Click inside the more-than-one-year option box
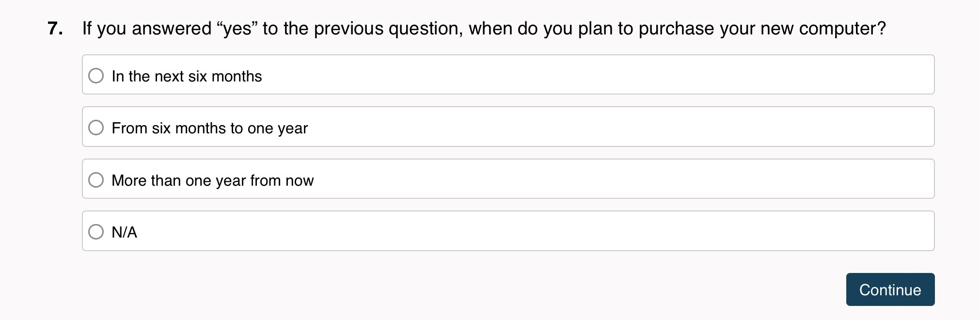980x320 pixels. 582,179
